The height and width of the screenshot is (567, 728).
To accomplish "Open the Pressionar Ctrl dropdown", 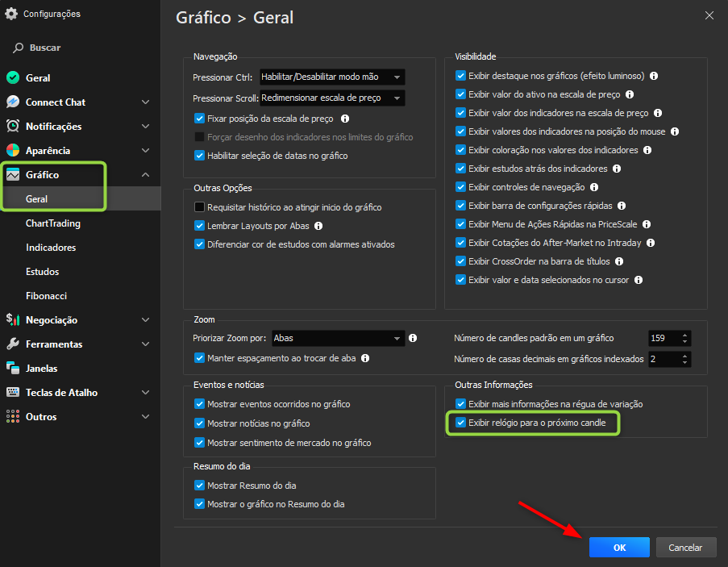I will pos(332,77).
